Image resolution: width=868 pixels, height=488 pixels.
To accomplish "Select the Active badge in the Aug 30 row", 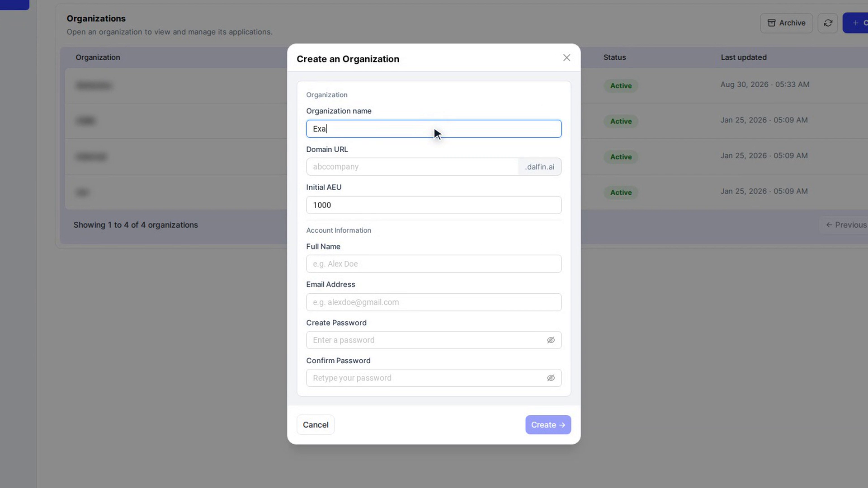I will 621,86.
